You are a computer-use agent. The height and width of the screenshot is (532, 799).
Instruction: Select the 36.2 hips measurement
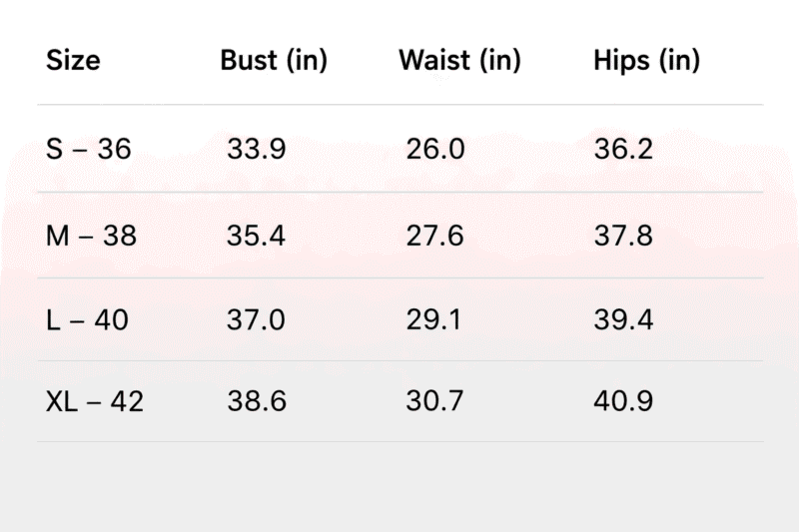tap(623, 149)
